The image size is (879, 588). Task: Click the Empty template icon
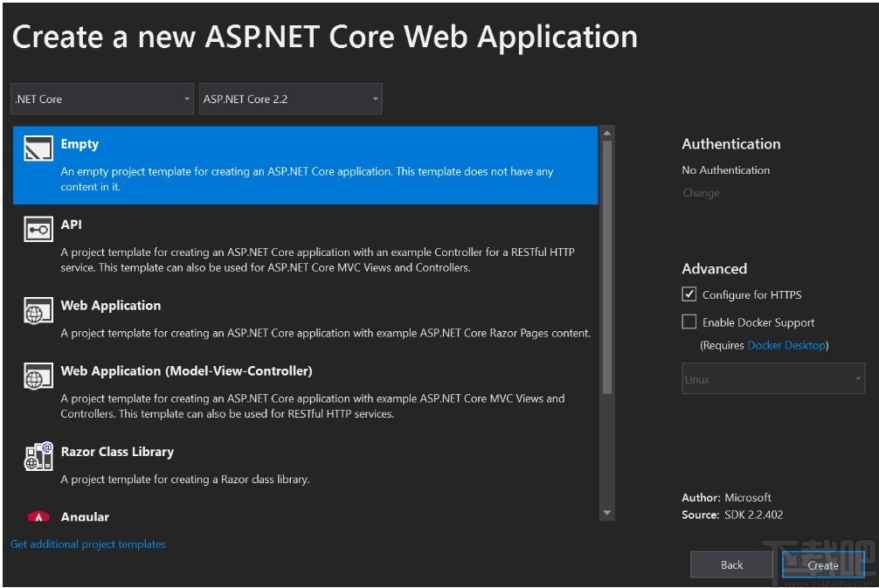38,149
